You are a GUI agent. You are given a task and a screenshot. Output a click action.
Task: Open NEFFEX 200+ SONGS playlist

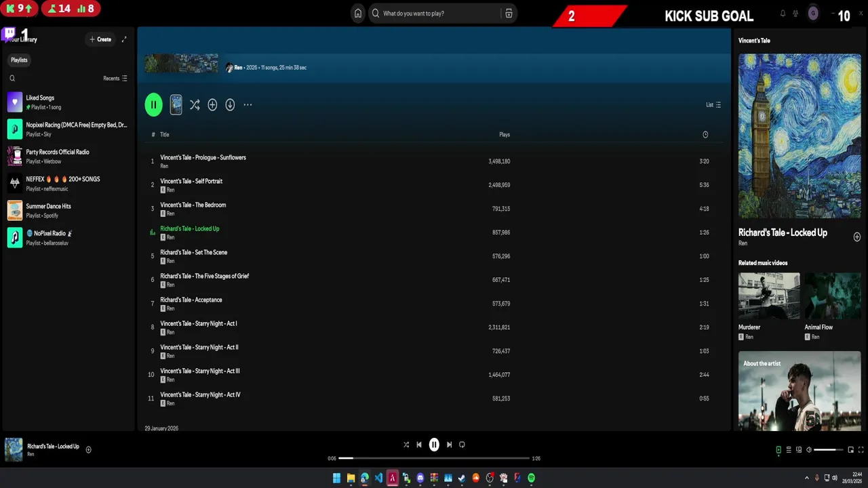(68, 184)
